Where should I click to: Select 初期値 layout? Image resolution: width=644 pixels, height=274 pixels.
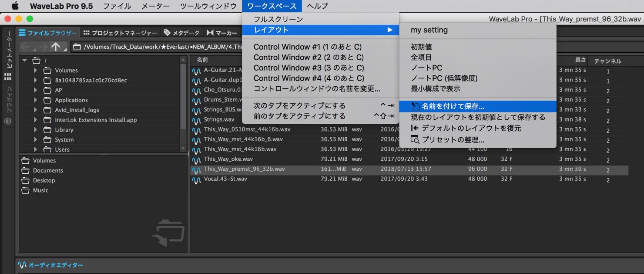478,47
